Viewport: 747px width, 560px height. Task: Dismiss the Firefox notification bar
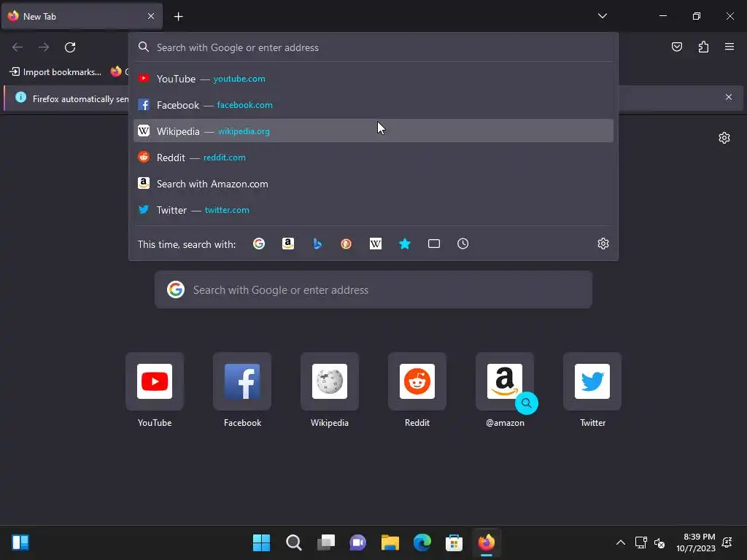[x=729, y=97]
